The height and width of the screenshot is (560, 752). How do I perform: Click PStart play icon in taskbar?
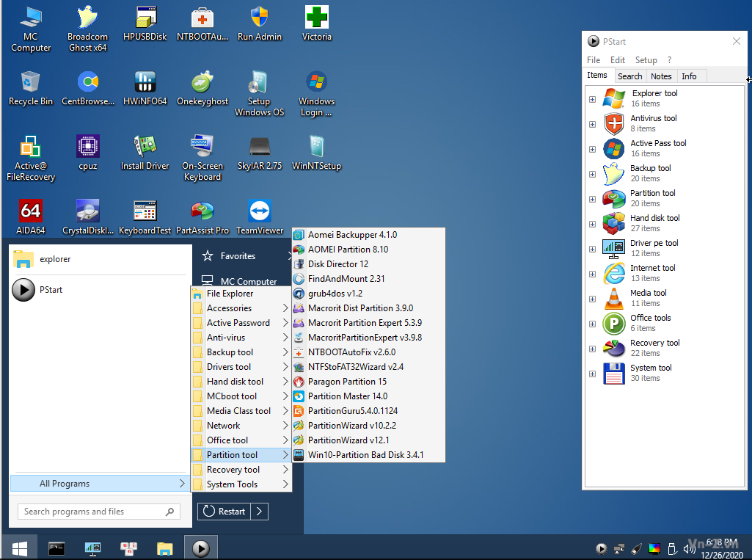(x=200, y=548)
